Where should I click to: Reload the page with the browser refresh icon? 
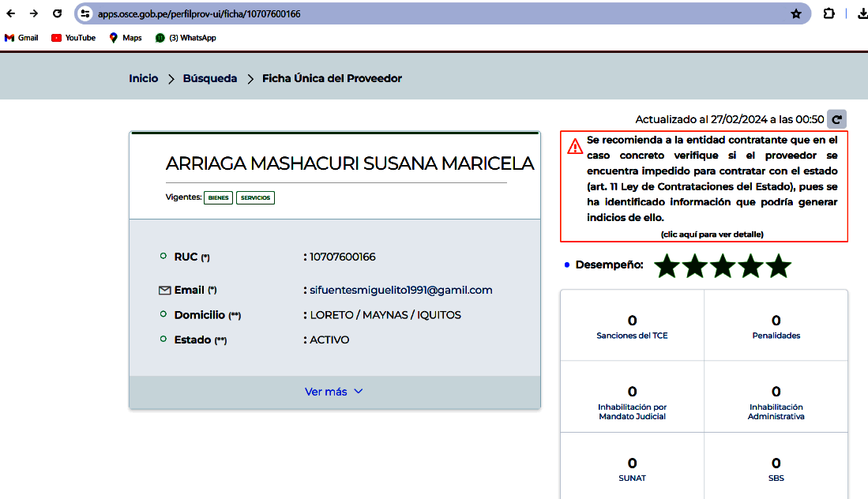(x=57, y=13)
